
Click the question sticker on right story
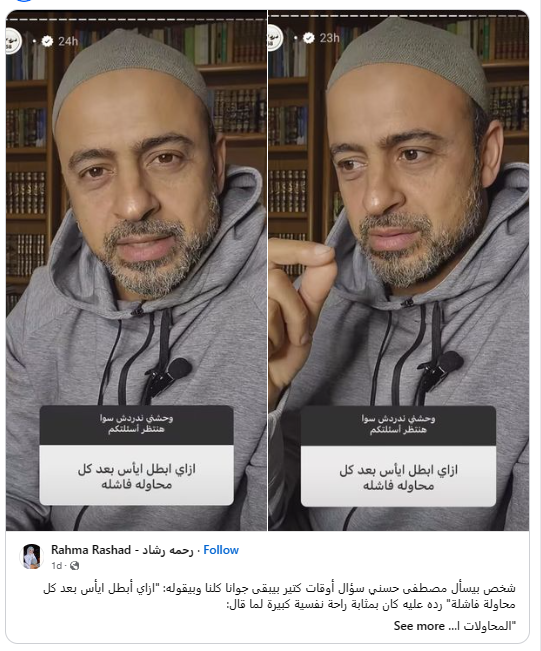pos(398,456)
